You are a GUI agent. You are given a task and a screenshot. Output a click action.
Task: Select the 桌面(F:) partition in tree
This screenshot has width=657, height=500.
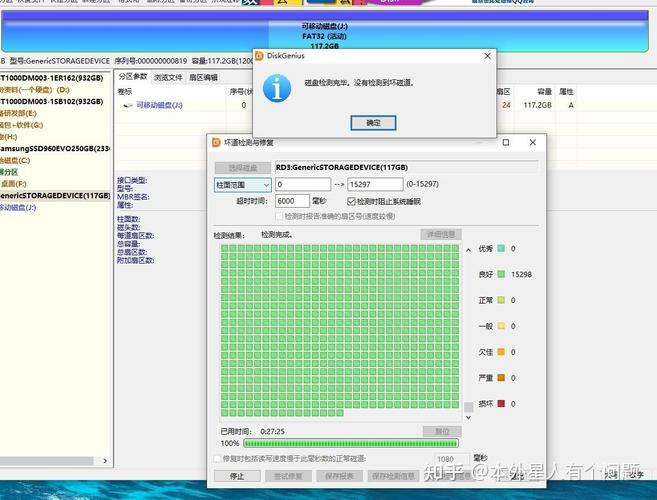13,184
